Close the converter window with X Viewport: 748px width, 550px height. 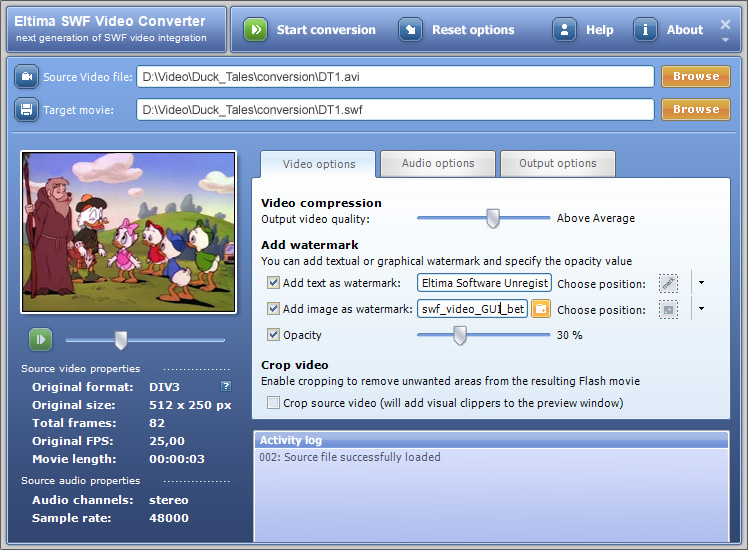[x=725, y=24]
